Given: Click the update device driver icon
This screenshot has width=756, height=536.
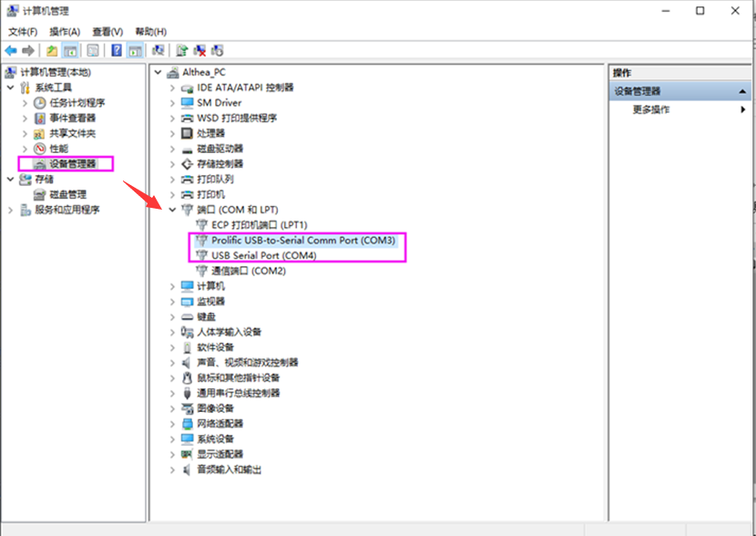Looking at the screenshot, I should coord(182,50).
